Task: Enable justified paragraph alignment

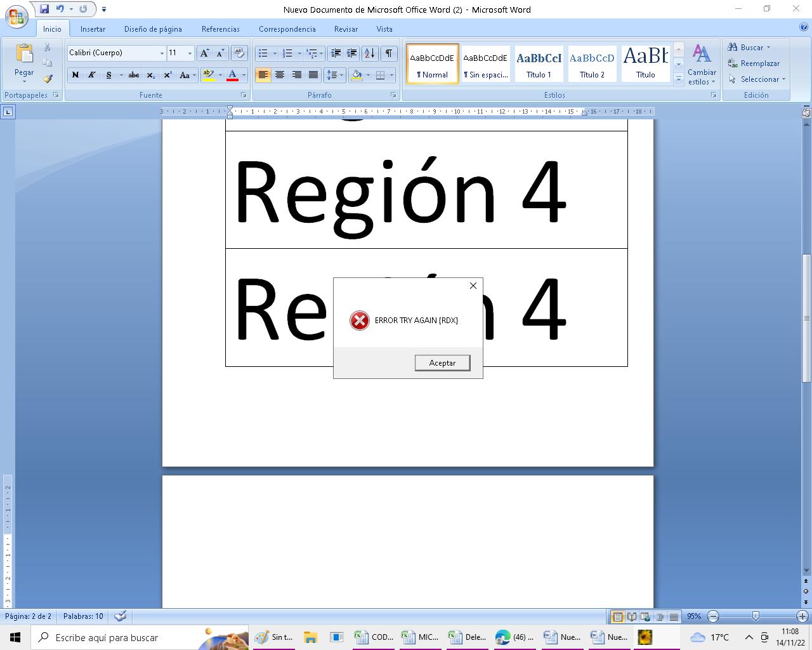Action: (313, 75)
